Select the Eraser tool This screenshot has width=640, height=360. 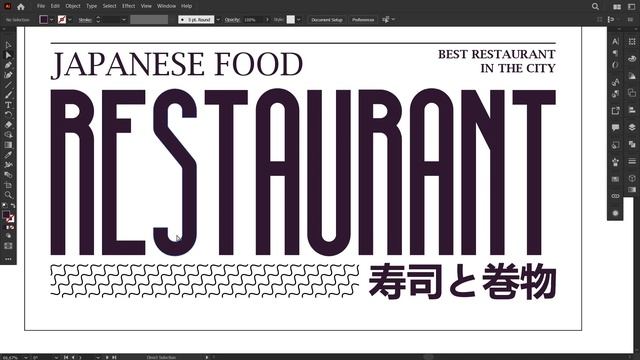click(8, 125)
